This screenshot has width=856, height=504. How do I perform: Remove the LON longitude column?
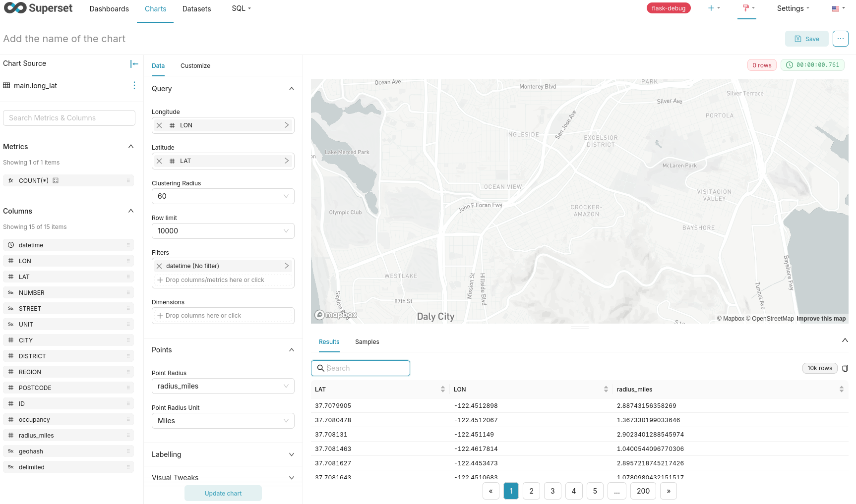[x=159, y=125]
